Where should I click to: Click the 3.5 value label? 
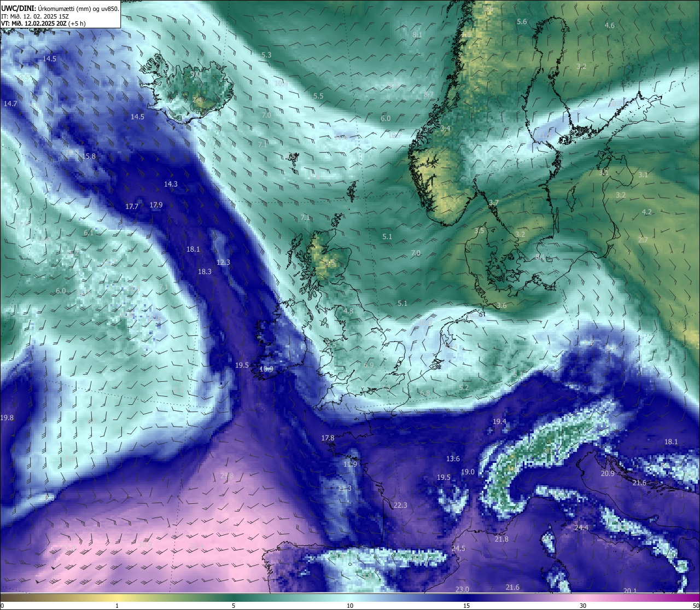[479, 230]
